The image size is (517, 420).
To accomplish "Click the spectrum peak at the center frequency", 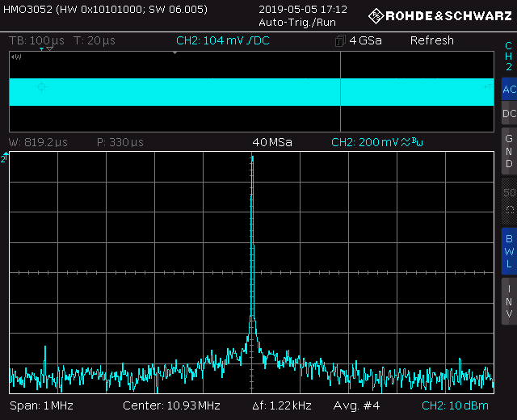I will 252,162.
